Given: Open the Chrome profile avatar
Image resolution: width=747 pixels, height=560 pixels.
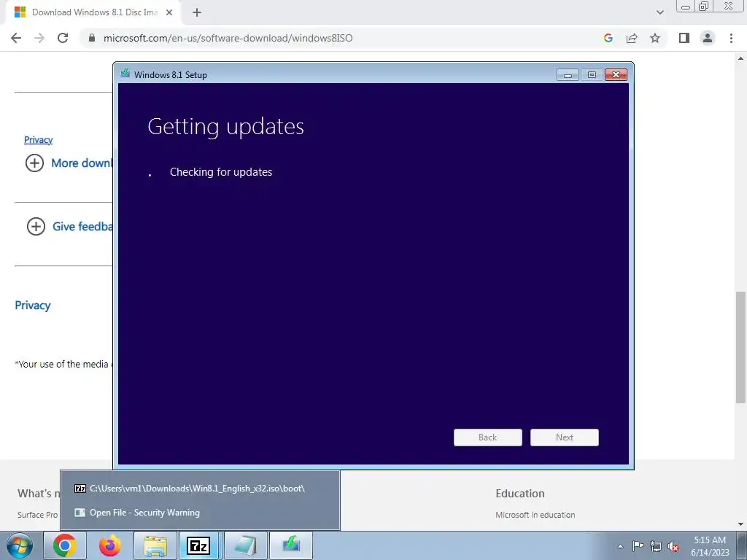Looking at the screenshot, I should pyautogui.click(x=708, y=38).
